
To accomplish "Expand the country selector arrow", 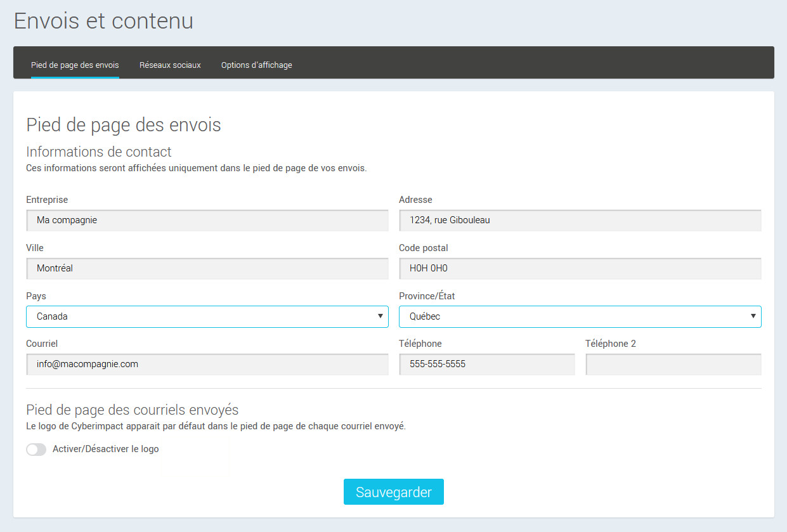I will 380,316.
